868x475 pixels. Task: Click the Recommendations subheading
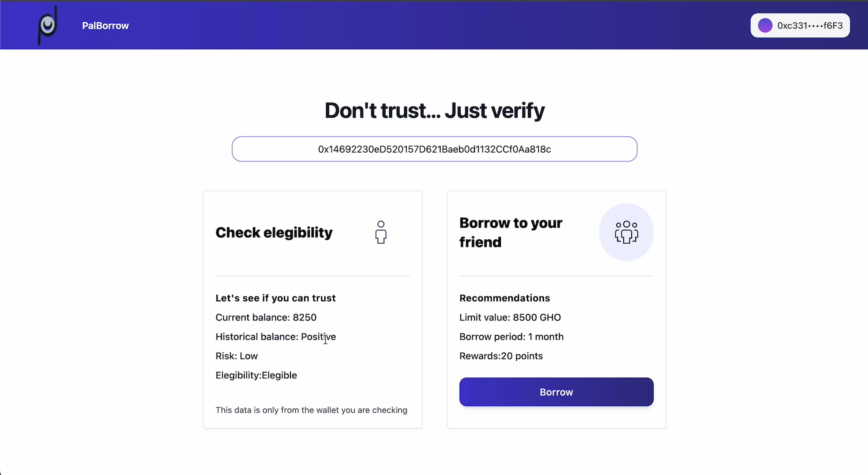504,298
